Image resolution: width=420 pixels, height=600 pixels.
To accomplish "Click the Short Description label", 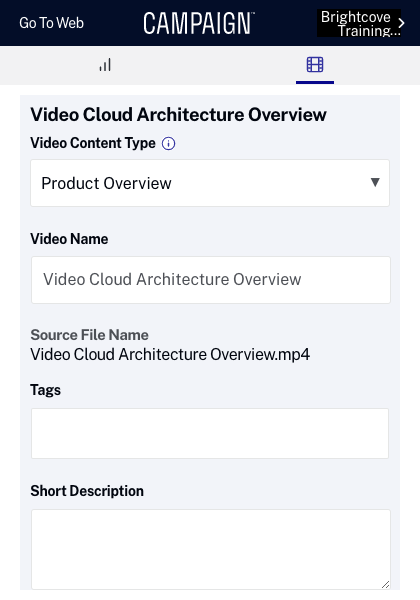I will coord(87,491).
